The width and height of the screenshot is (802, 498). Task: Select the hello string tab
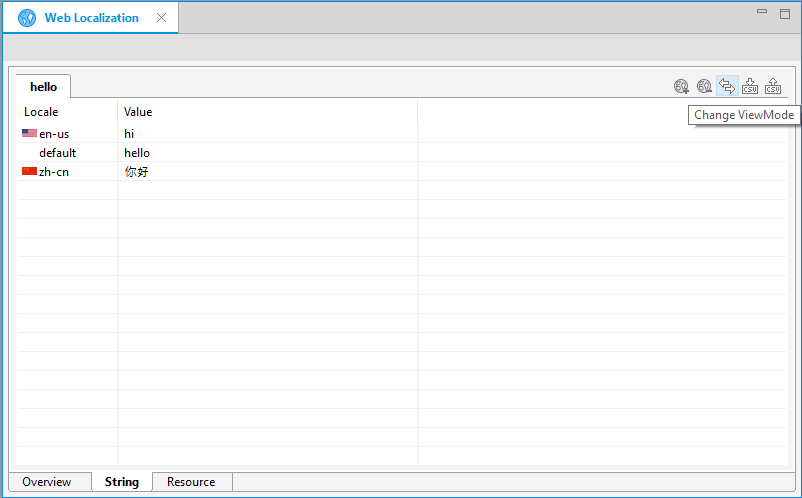click(x=43, y=87)
